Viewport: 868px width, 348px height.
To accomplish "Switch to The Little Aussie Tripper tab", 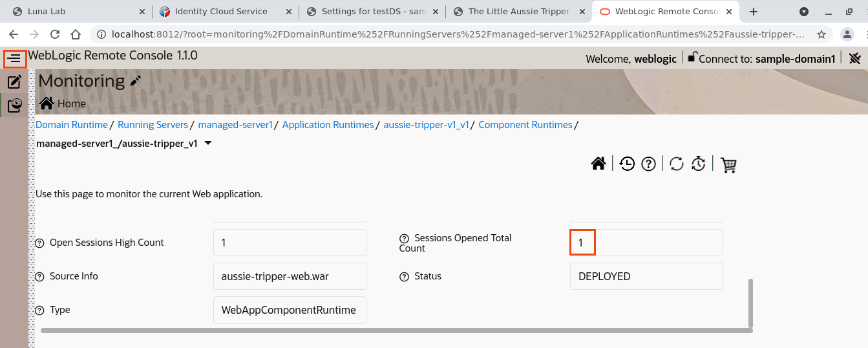I will (x=518, y=12).
